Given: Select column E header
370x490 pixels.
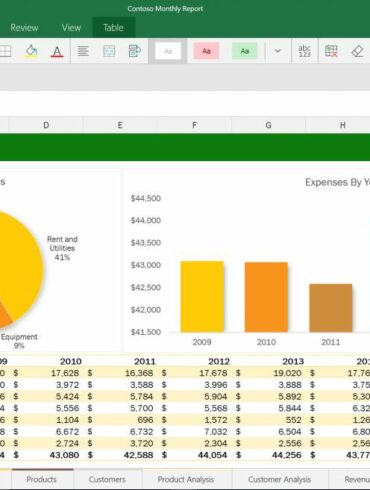Looking at the screenshot, I should tap(120, 125).
